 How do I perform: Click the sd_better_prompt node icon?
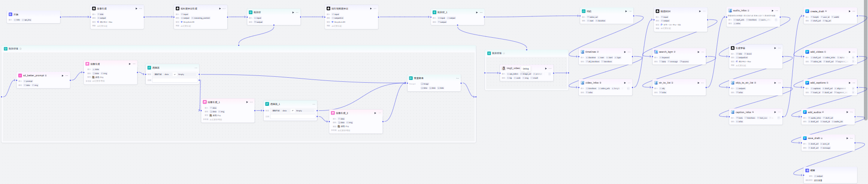click(20, 75)
